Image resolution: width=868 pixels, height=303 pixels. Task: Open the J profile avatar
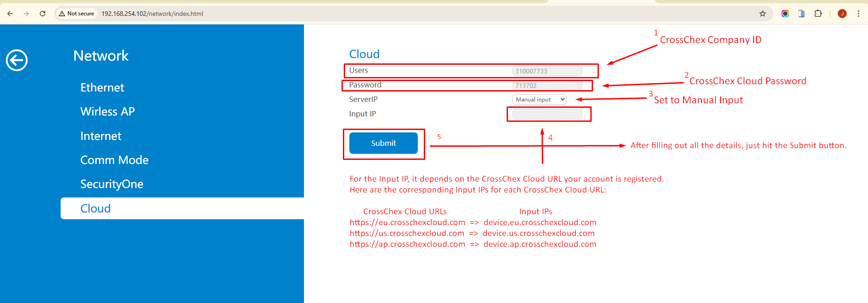(x=842, y=14)
